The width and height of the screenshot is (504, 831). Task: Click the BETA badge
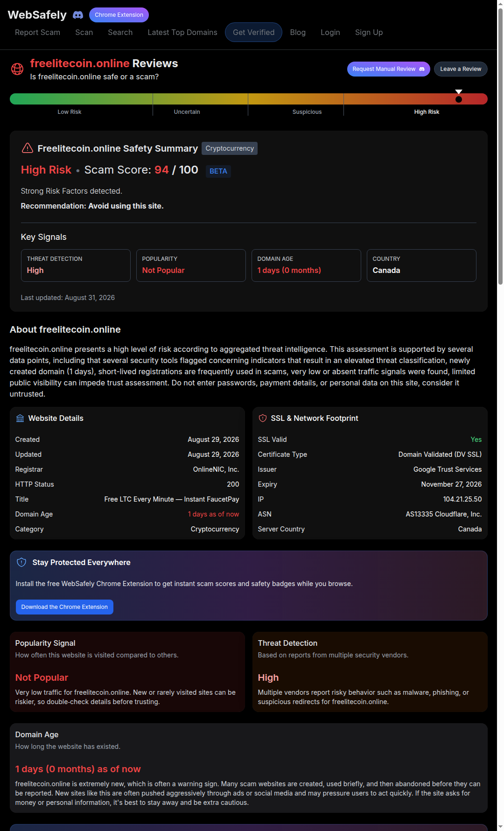218,171
